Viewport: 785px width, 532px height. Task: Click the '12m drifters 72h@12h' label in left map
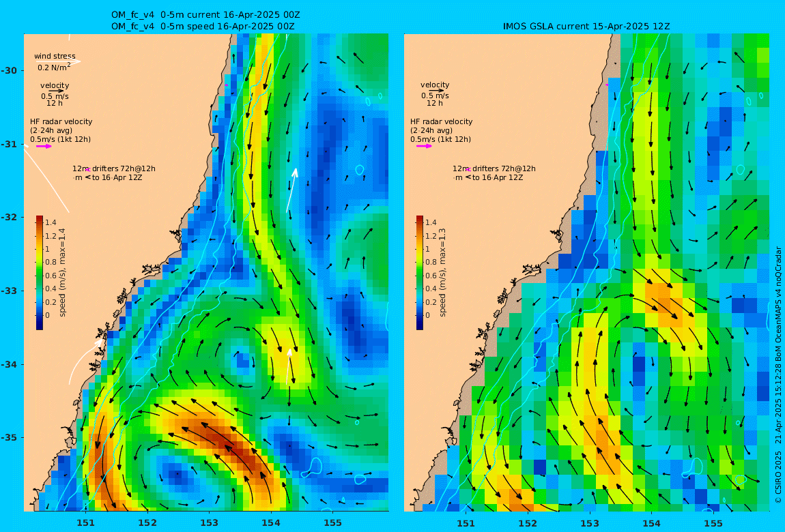(113, 168)
